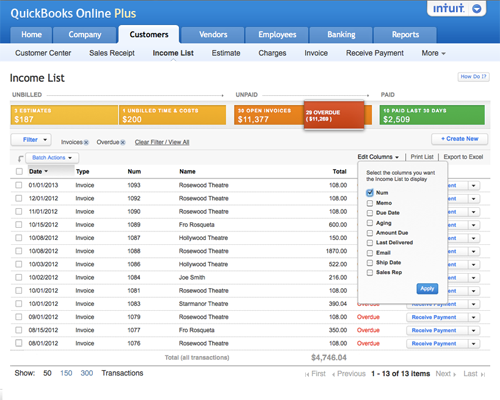500x400 pixels.
Task: Open the Batch Actions dropdown
Action: (52, 158)
